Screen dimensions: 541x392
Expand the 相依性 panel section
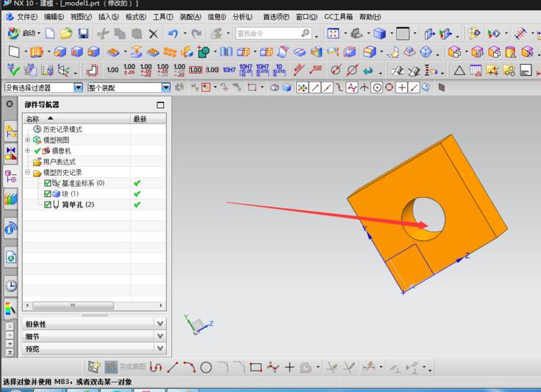[x=160, y=324]
